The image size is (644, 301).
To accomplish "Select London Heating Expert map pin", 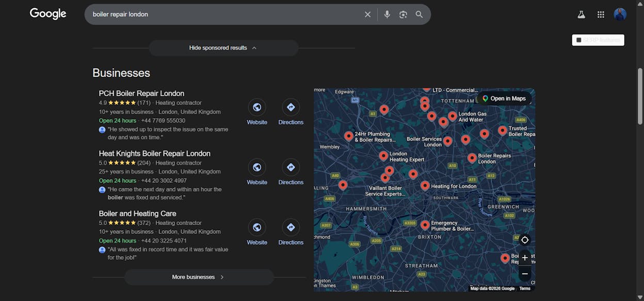I will (383, 156).
